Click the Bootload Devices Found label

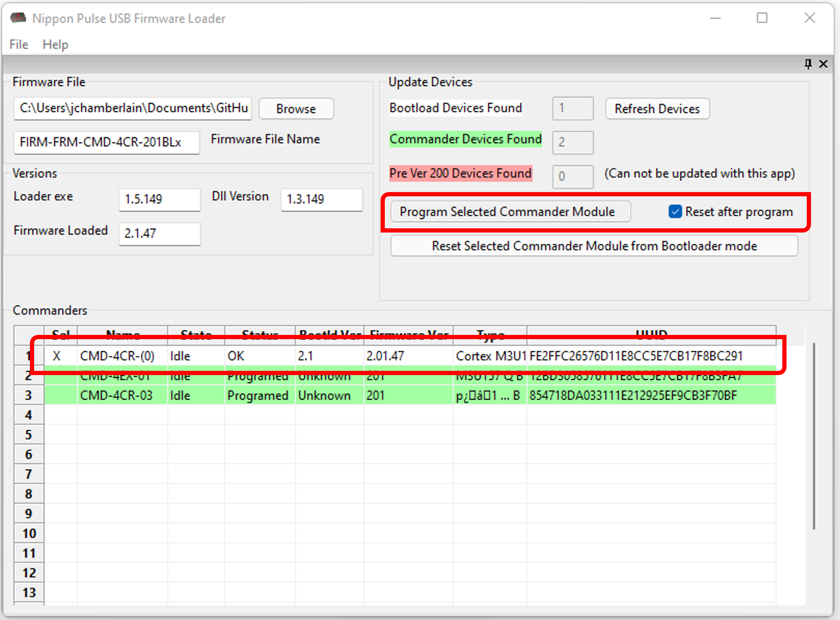pos(456,108)
